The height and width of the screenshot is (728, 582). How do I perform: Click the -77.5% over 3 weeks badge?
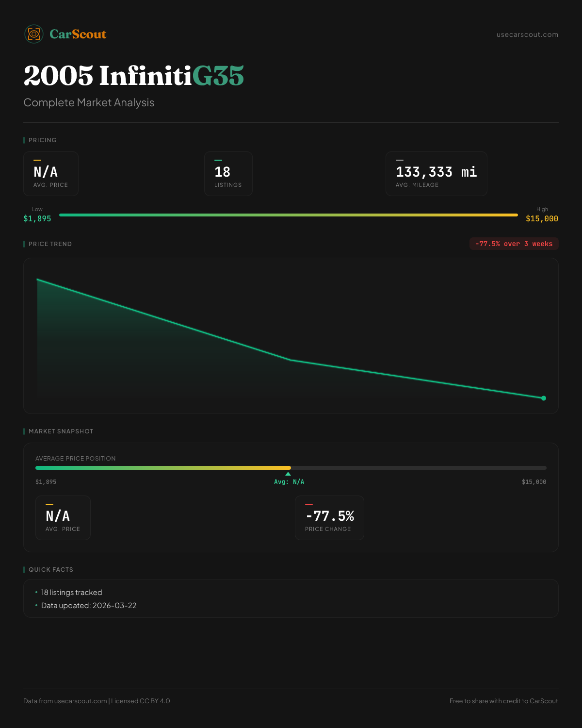coord(514,244)
